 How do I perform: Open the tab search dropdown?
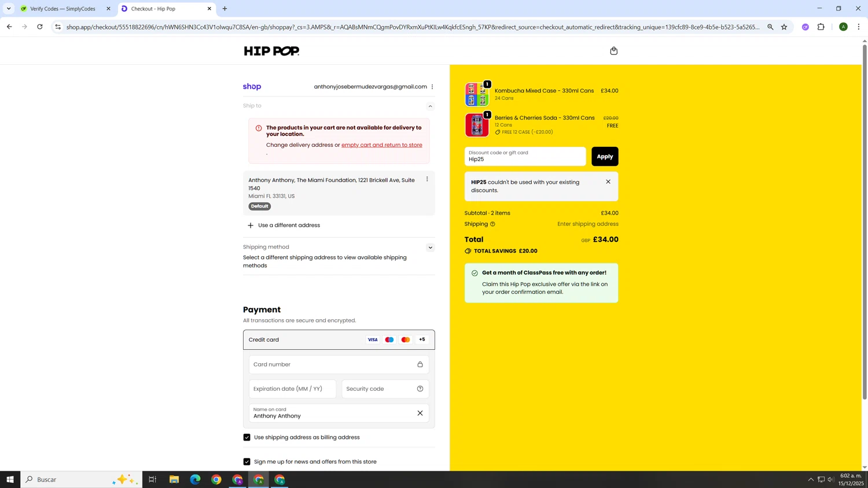[x=9, y=9]
